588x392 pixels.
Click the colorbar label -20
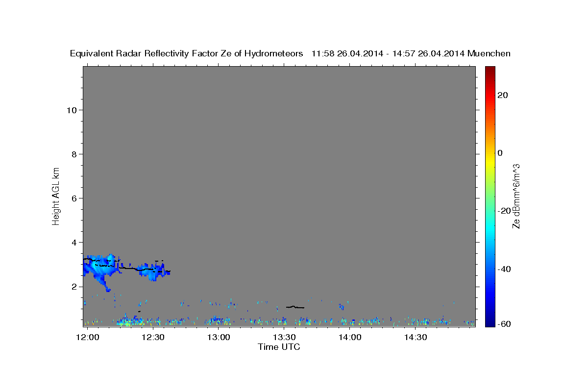point(505,211)
